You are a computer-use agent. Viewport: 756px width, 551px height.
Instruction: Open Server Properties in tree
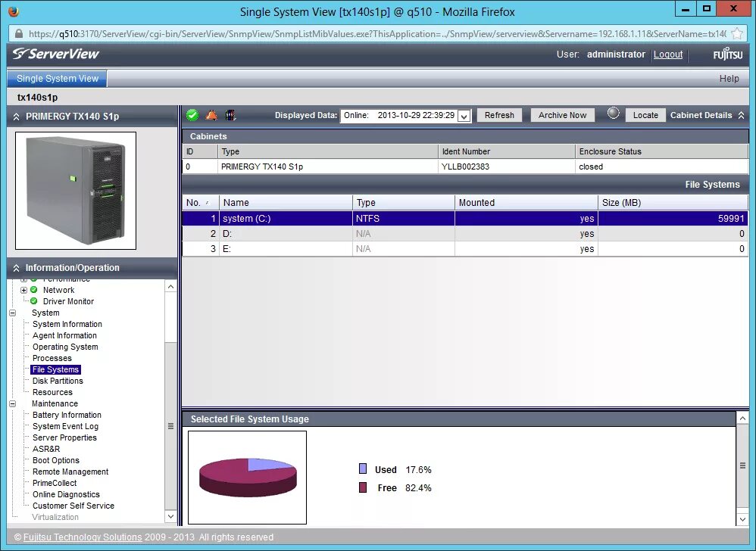coord(64,437)
